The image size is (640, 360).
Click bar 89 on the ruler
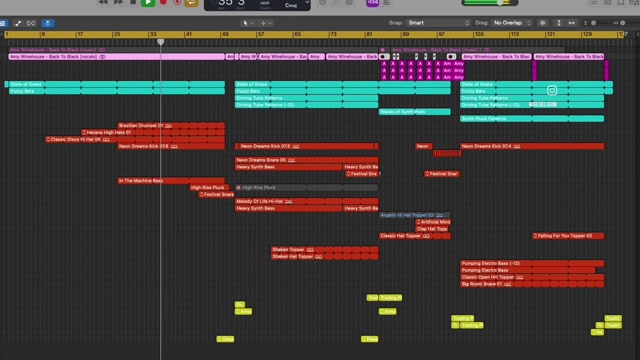[406, 35]
